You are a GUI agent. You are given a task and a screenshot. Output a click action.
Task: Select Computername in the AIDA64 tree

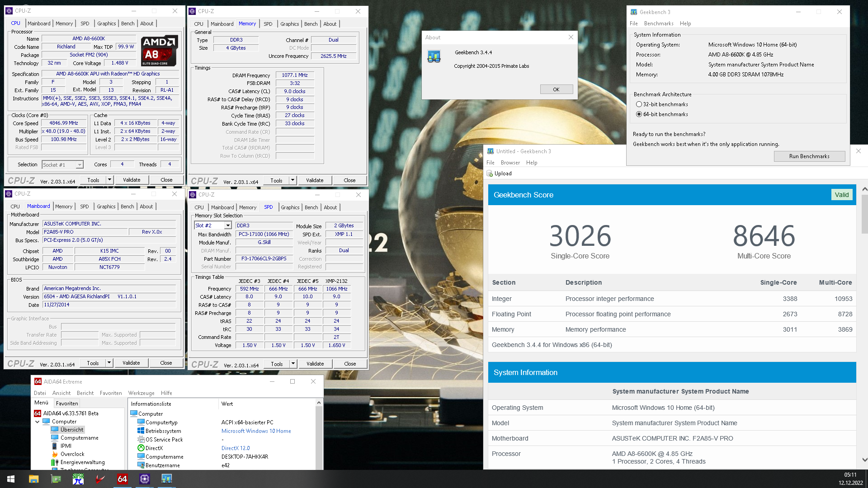79,438
